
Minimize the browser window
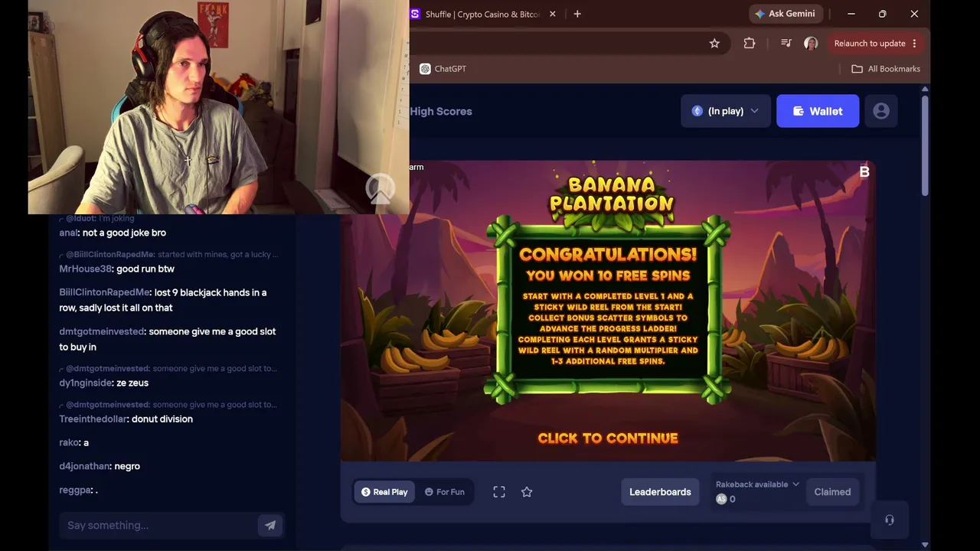tap(851, 14)
